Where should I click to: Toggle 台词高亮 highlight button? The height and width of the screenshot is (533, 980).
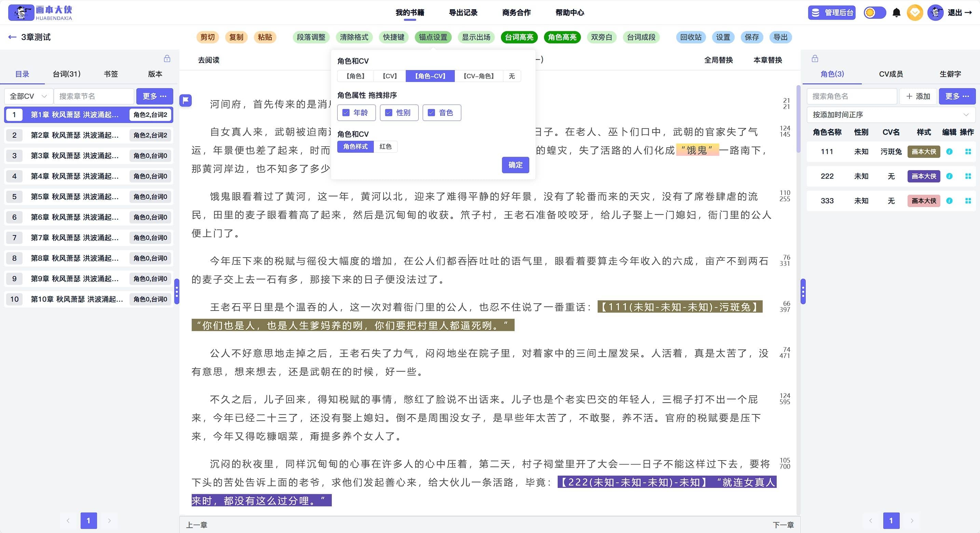point(519,37)
